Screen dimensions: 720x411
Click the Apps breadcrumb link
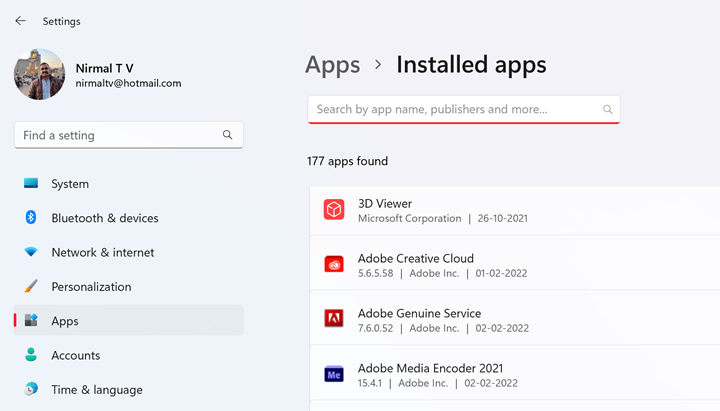pos(332,65)
